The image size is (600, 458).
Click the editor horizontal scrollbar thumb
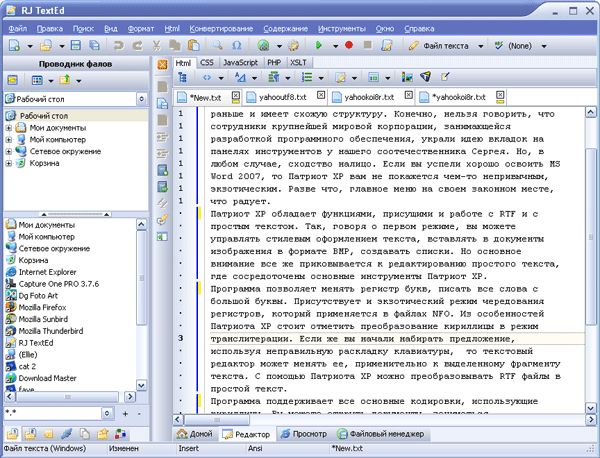(217, 420)
